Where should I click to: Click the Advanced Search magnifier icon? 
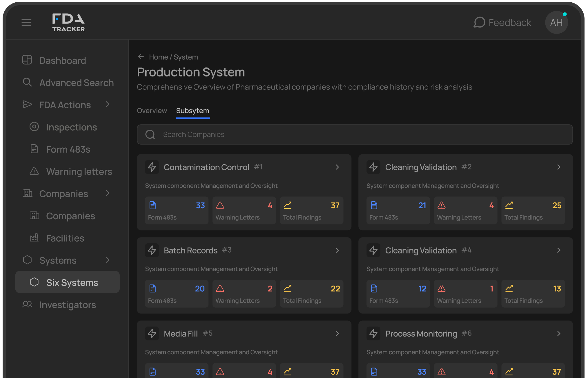pos(27,82)
